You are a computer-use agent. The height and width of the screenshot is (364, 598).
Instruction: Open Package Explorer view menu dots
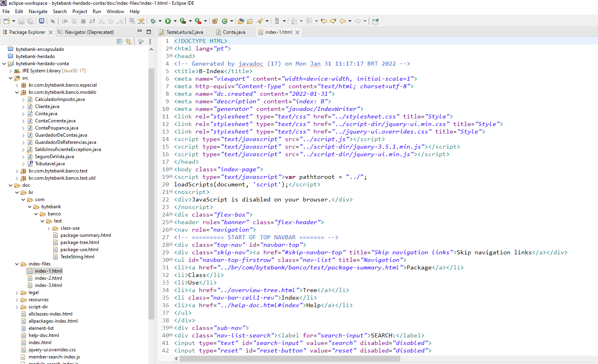150,41
